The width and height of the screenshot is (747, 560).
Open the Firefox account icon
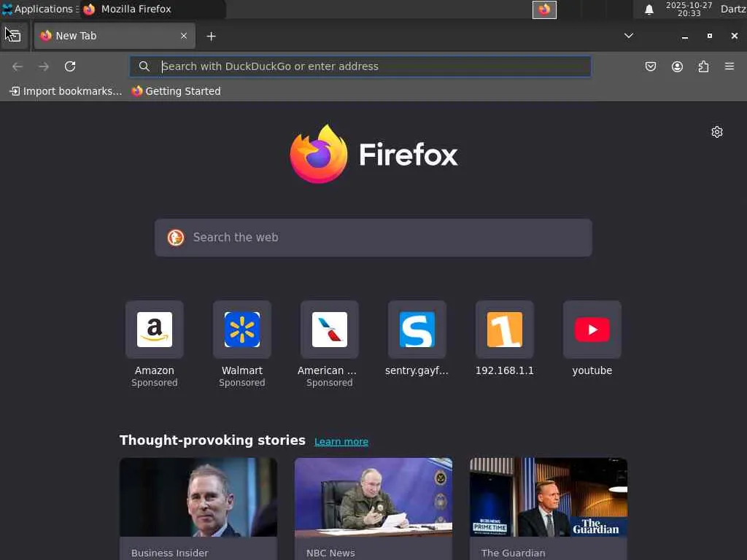click(677, 66)
